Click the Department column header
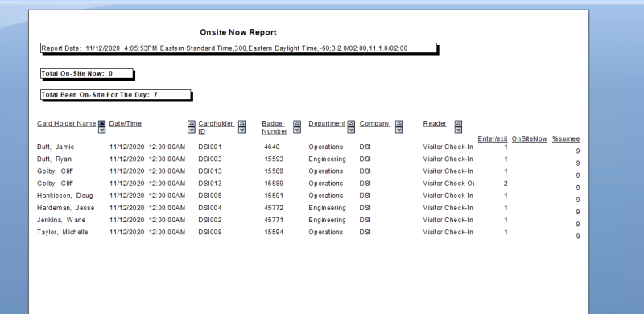The height and width of the screenshot is (314, 644). 328,123
